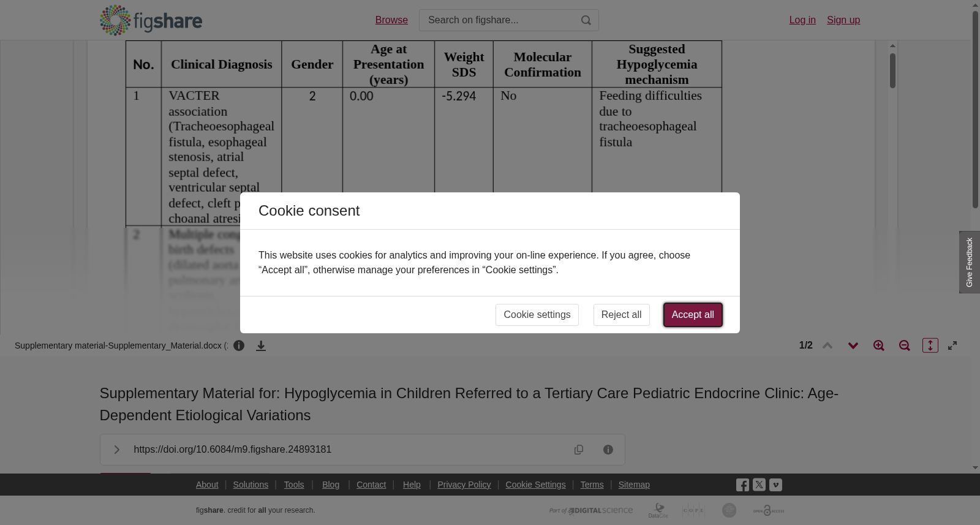Image resolution: width=980 pixels, height=525 pixels.
Task: Click the figshare logo
Action: [151, 20]
